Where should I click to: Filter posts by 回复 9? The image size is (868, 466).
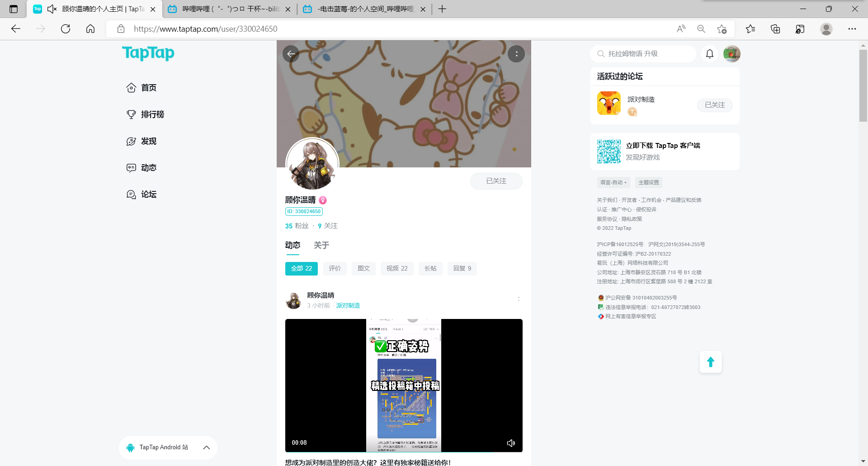tap(462, 269)
